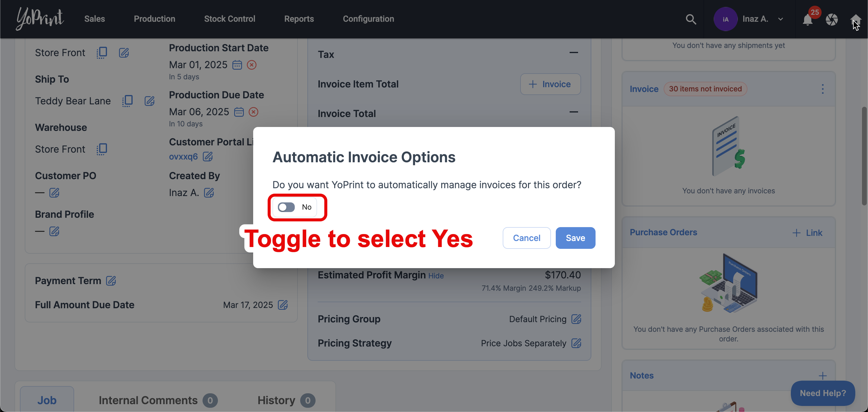This screenshot has height=412, width=868.
Task: Click the page vertical scrollbar
Action: point(865,156)
